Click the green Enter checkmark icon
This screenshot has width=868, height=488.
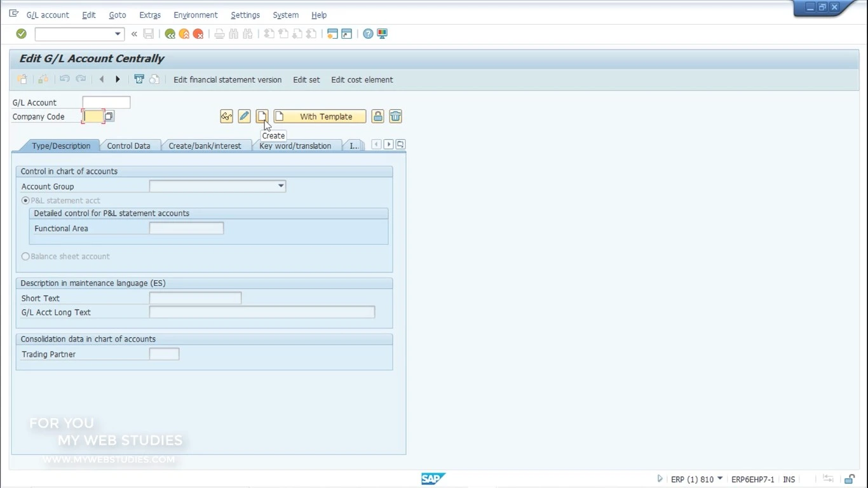click(21, 34)
